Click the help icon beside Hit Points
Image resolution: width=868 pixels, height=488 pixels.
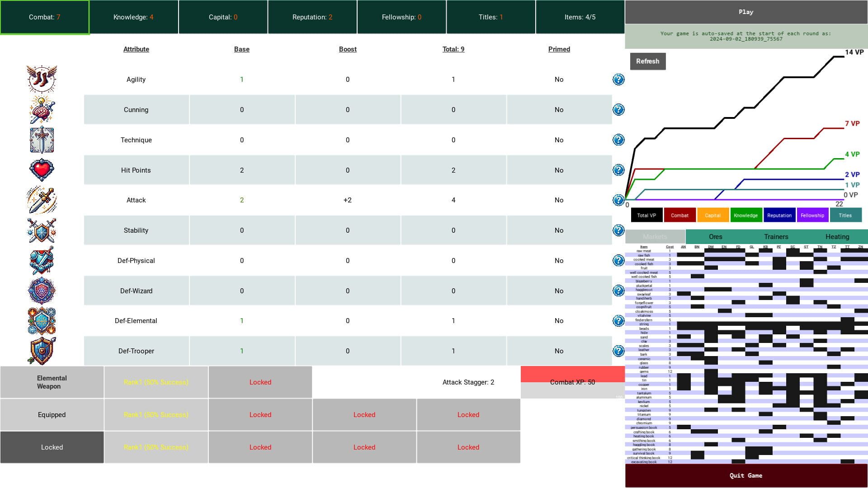pos(618,170)
